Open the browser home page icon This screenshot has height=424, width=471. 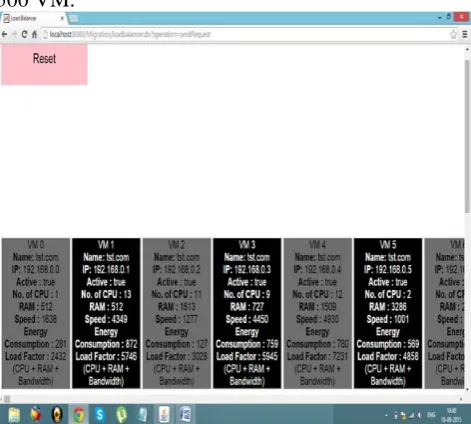[34, 34]
